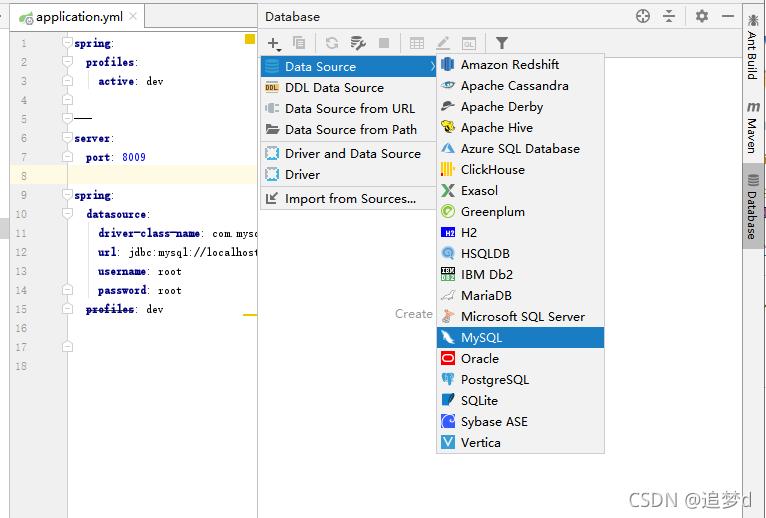Click the fold marker on line 17

pyautogui.click(x=67, y=347)
